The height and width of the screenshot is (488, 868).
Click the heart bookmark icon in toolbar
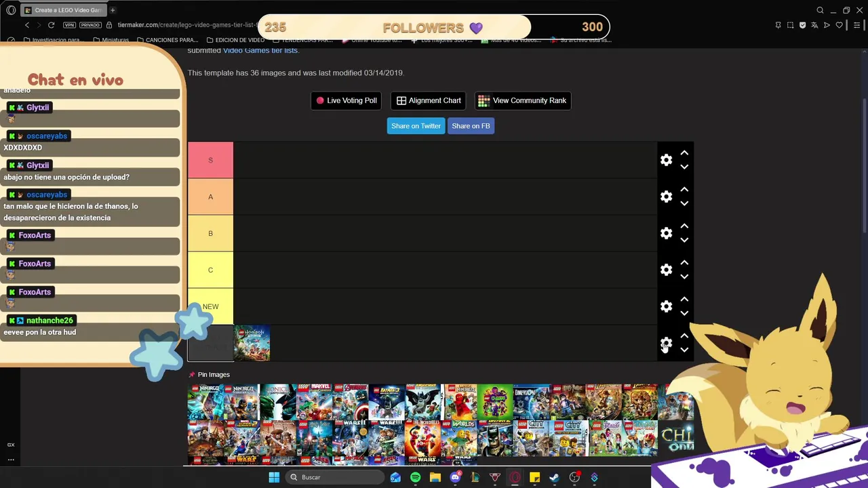coord(839,25)
